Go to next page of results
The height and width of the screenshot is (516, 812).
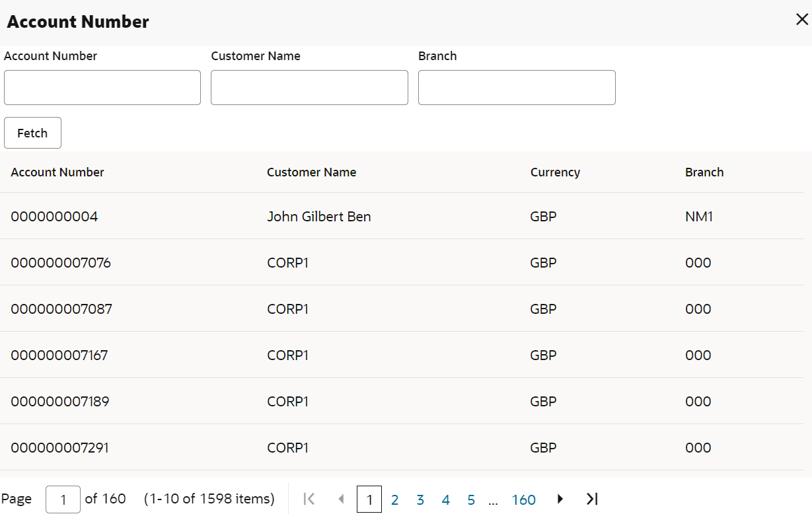(x=560, y=499)
